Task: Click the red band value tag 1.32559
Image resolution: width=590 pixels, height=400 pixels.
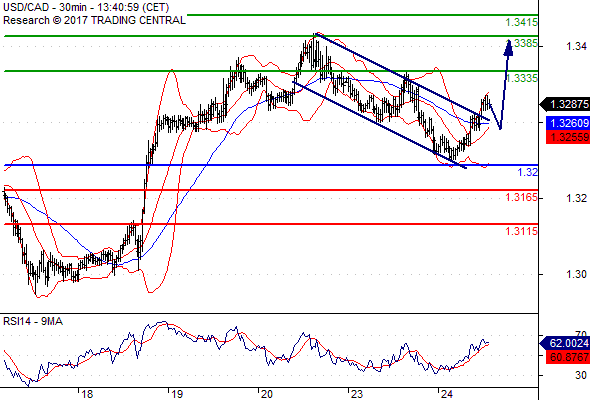Action: pos(568,137)
